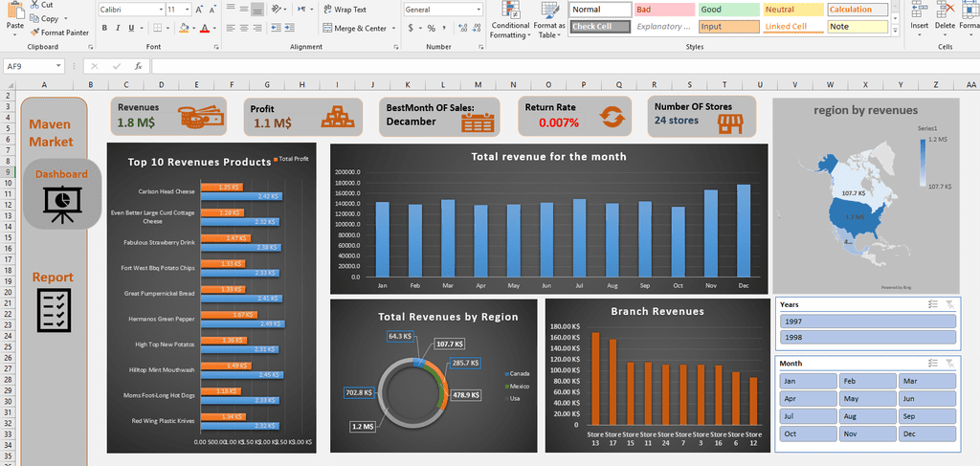980x466 pixels.
Task: Apply percent style number format
Action: point(432,28)
